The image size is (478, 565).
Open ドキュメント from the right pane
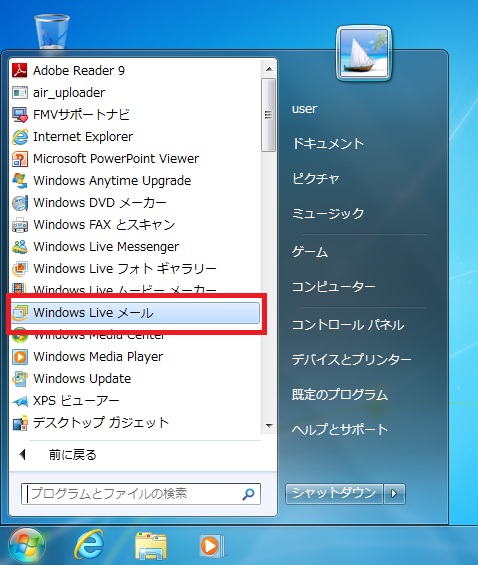[328, 143]
